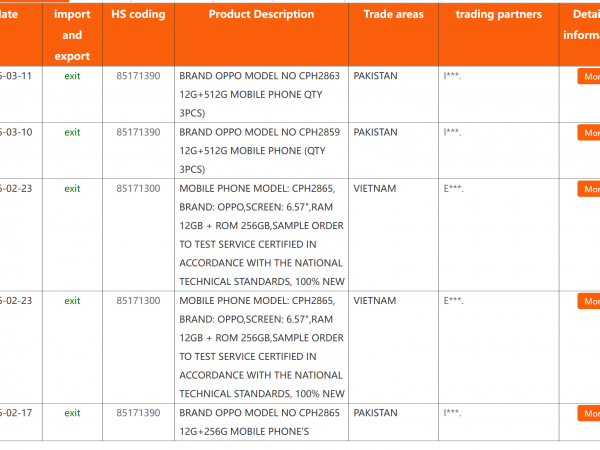Click the exit label in the 03-10 row
The height and width of the screenshot is (450, 600).
pyautogui.click(x=72, y=132)
